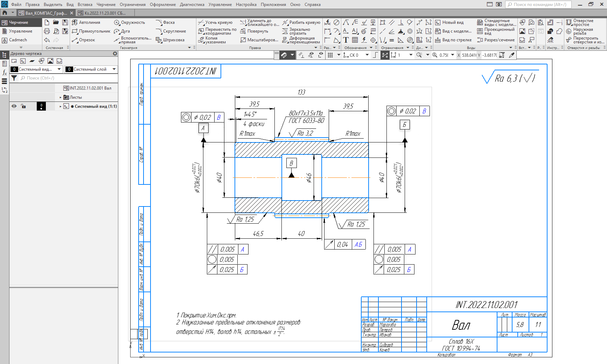Image resolution: width=607 pixels, height=364 pixels.
Task: Click the grid display icon
Action: [x=330, y=55]
